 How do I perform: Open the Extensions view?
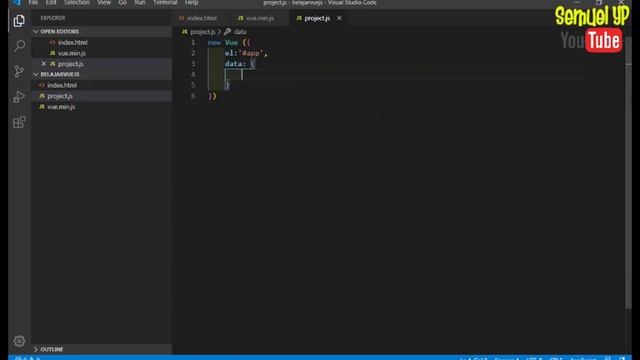point(19,122)
